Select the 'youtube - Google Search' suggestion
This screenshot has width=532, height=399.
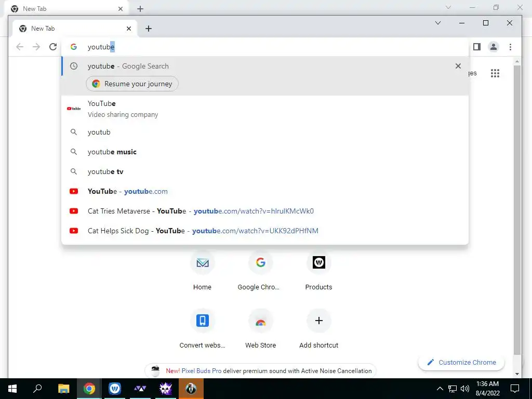265,66
